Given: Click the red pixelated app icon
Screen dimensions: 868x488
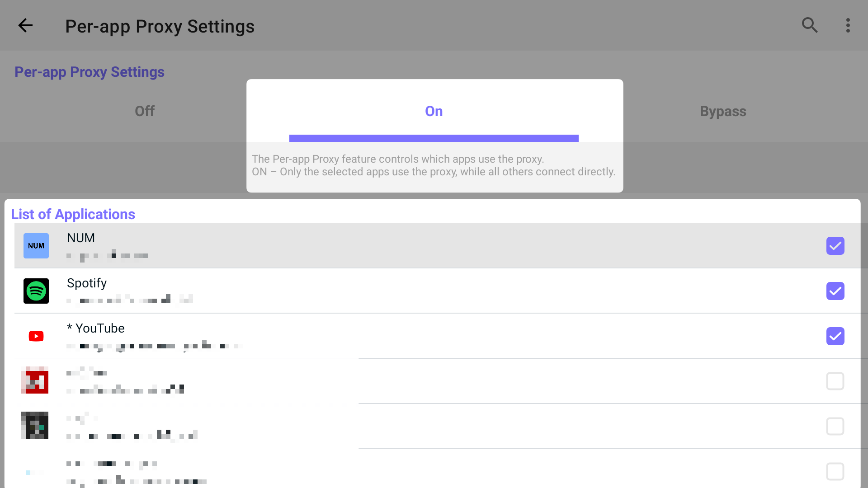Looking at the screenshot, I should (x=35, y=380).
